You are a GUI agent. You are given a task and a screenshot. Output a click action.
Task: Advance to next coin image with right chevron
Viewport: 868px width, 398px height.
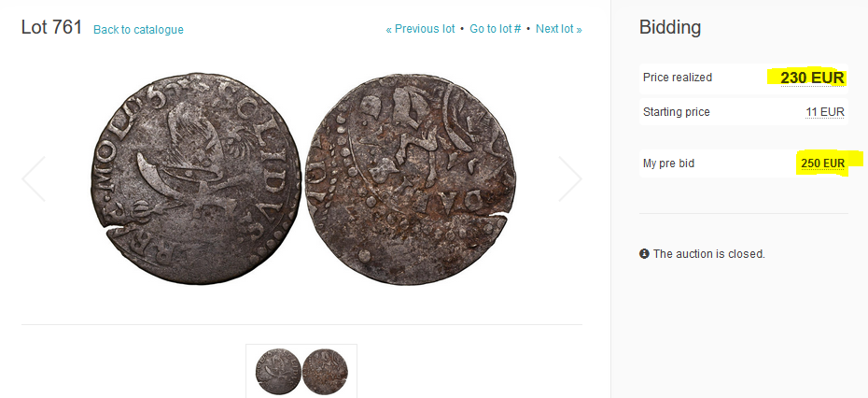tap(570, 179)
